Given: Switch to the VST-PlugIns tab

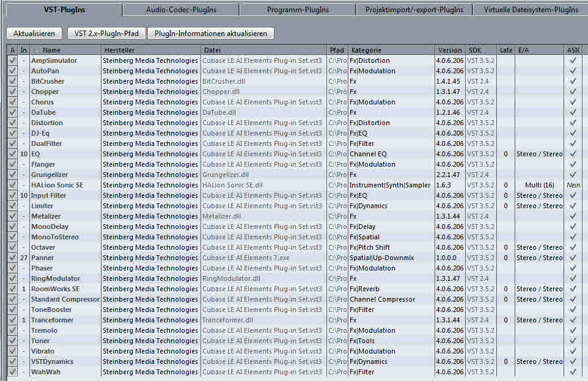Looking at the screenshot, I should (65, 10).
